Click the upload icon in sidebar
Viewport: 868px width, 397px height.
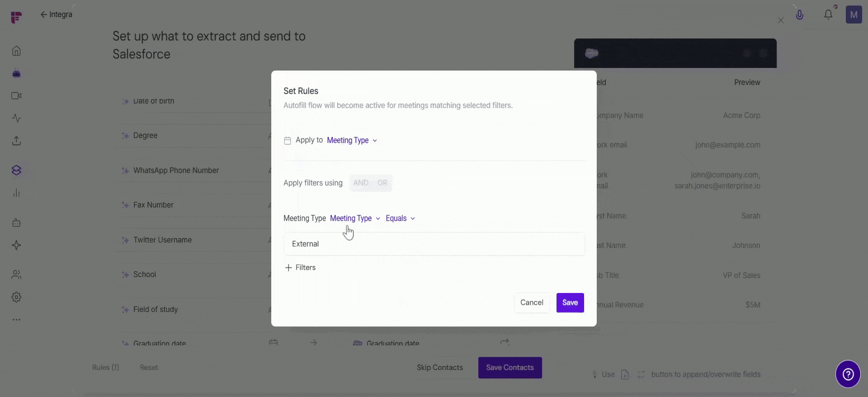(16, 141)
